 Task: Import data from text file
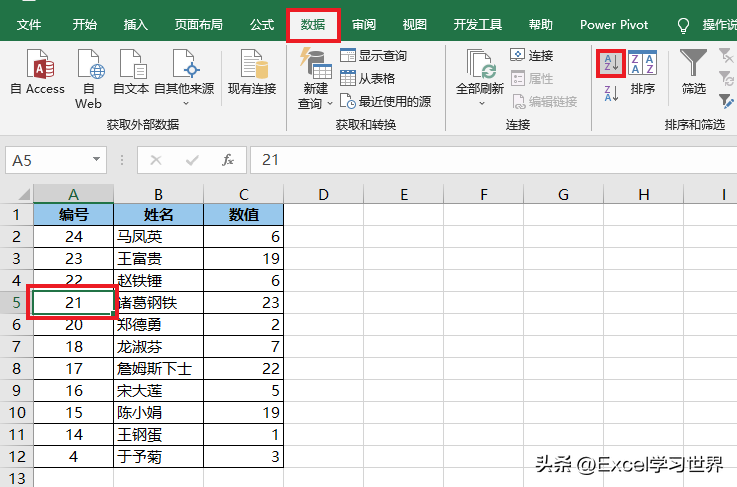pos(131,72)
